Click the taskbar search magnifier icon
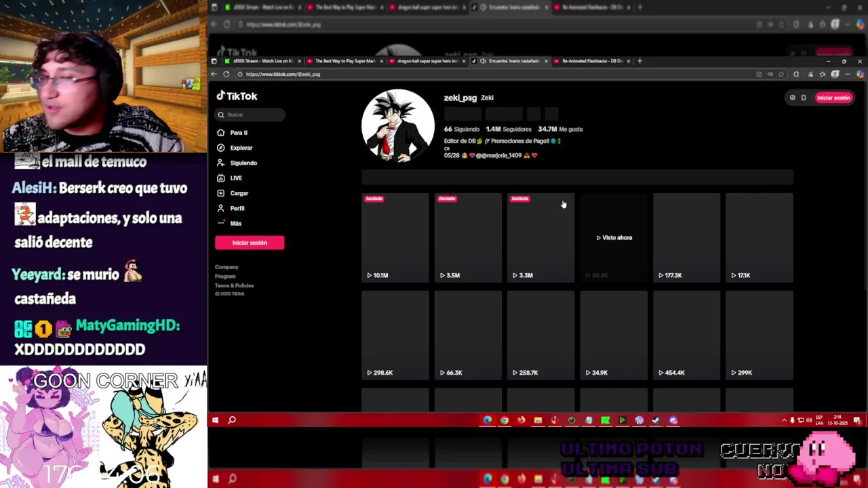Viewport: 868px width, 488px height. 232,420
